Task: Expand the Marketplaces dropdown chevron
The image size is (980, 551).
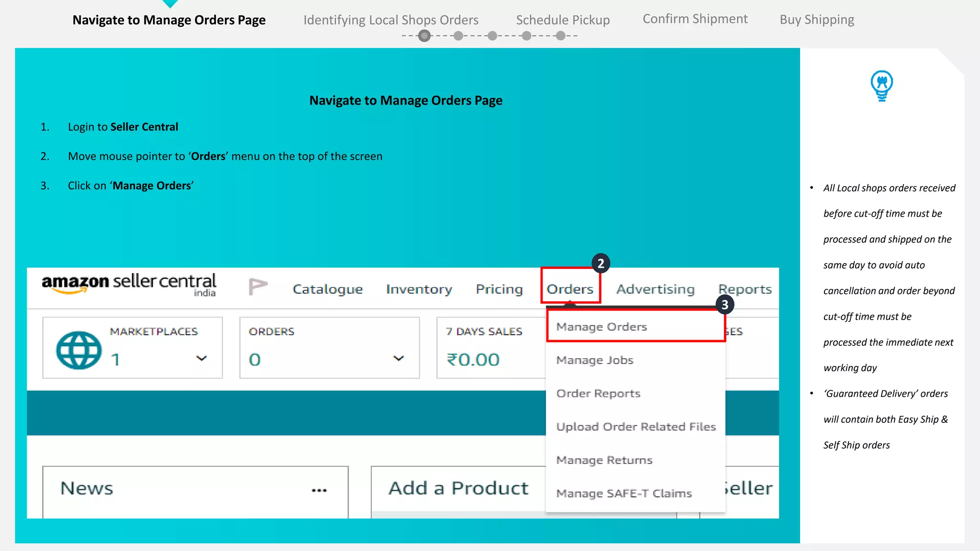Action: [201, 358]
